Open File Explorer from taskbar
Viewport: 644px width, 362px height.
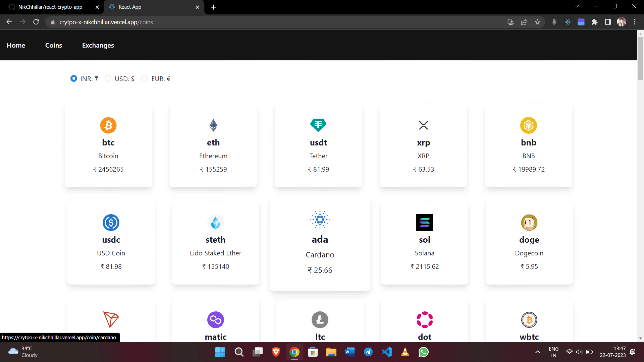[331, 352]
